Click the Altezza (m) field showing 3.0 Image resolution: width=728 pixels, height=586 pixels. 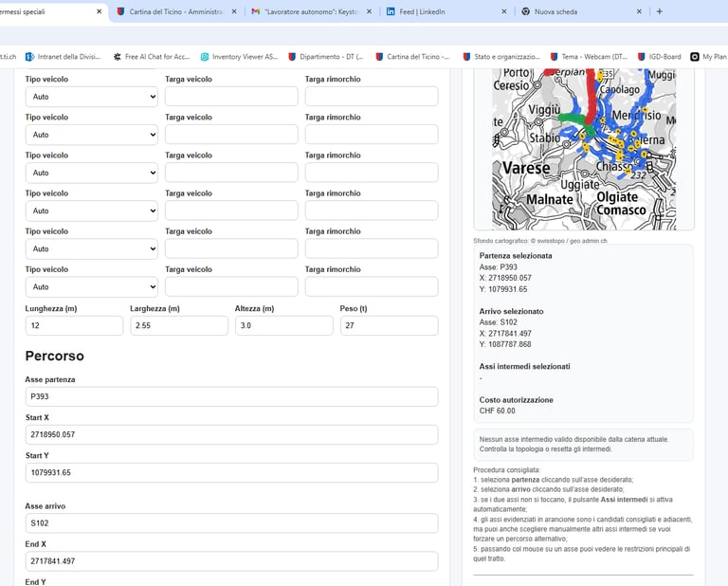tap(284, 325)
